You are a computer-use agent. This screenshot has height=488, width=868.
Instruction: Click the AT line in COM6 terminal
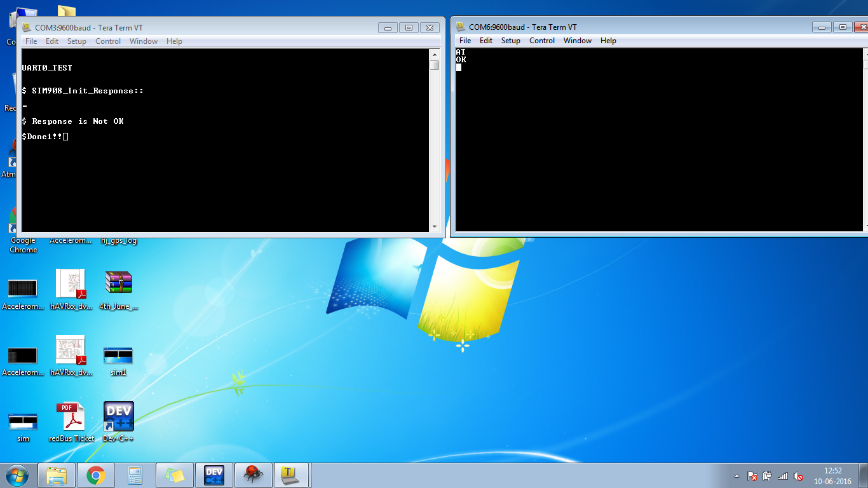tap(461, 52)
